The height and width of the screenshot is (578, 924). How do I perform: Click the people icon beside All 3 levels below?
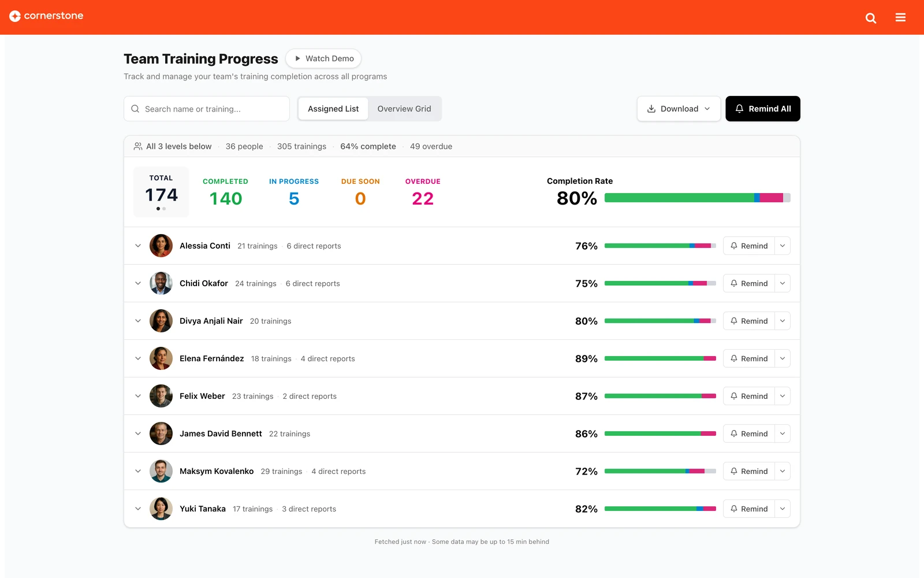pyautogui.click(x=138, y=146)
